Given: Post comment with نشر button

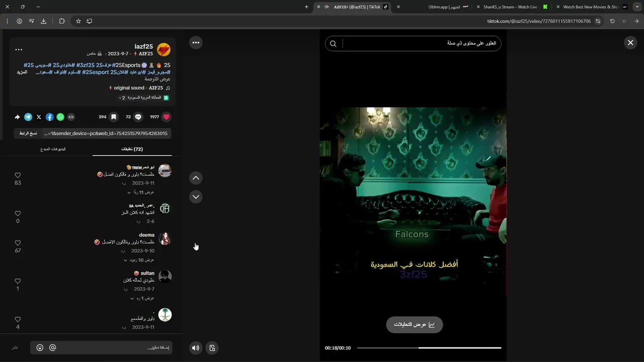Looking at the screenshot, I should click(x=15, y=347).
